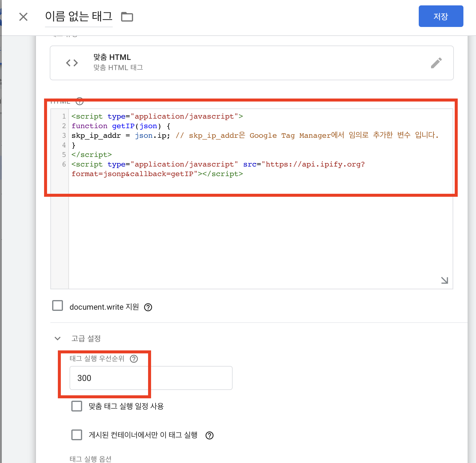Screen dimensions: 476x463
Task: Click the resize handle arrow of code editor
Action: pyautogui.click(x=445, y=280)
